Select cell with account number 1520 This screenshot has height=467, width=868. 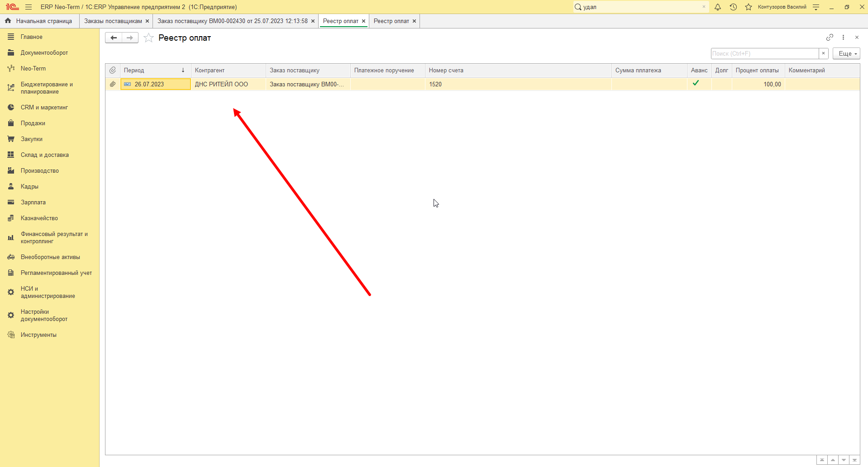click(x=518, y=84)
